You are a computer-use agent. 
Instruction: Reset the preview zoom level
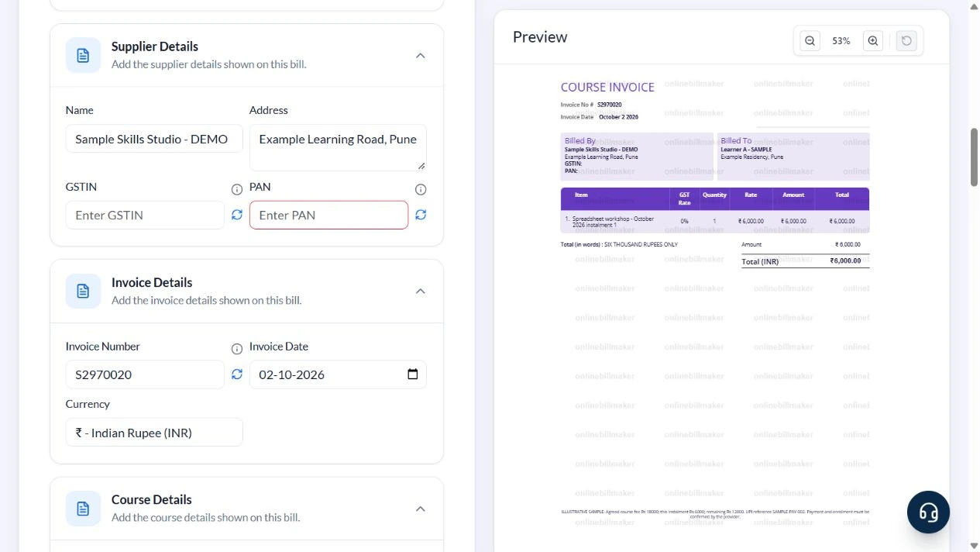(x=906, y=41)
